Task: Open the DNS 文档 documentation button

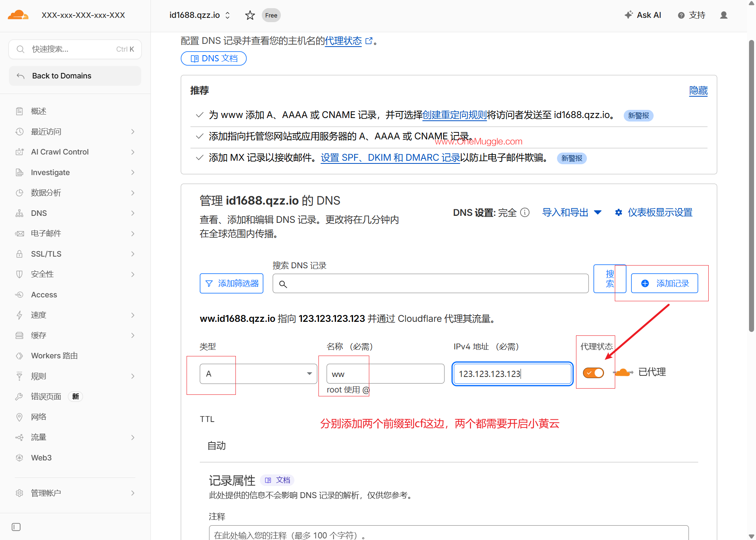Action: point(214,58)
